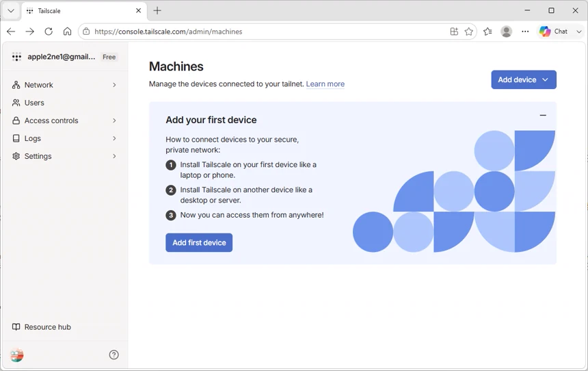Click the Free plan badge

pyautogui.click(x=109, y=57)
